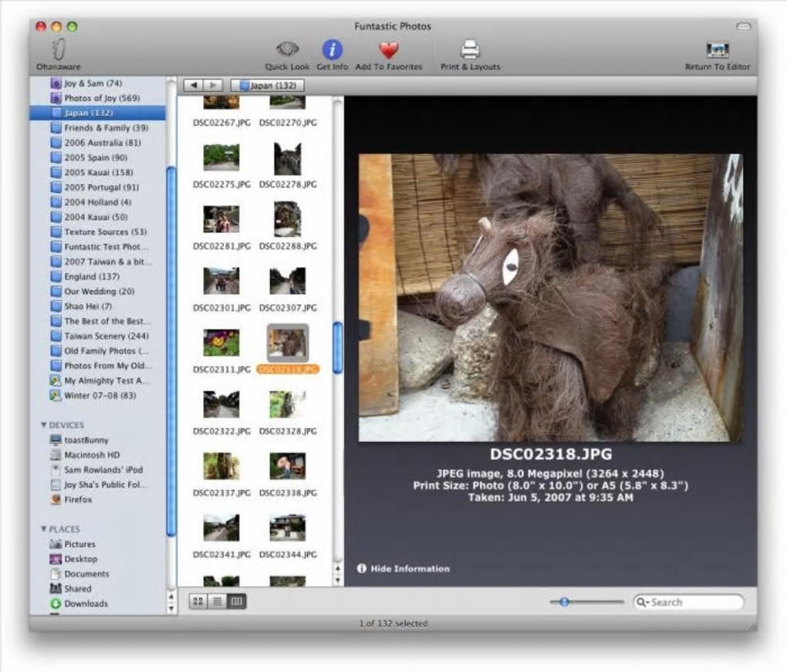Viewport: 787px width, 672px height.
Task: Click the Ohanaware logo icon
Action: (x=58, y=49)
